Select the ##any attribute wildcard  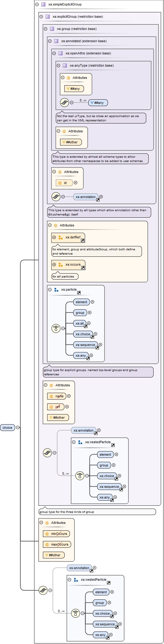[74, 89]
